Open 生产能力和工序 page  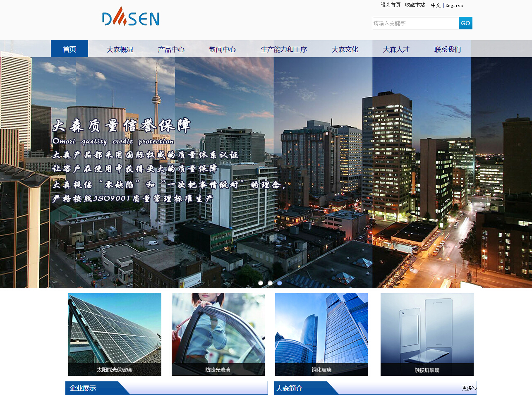[x=284, y=49]
